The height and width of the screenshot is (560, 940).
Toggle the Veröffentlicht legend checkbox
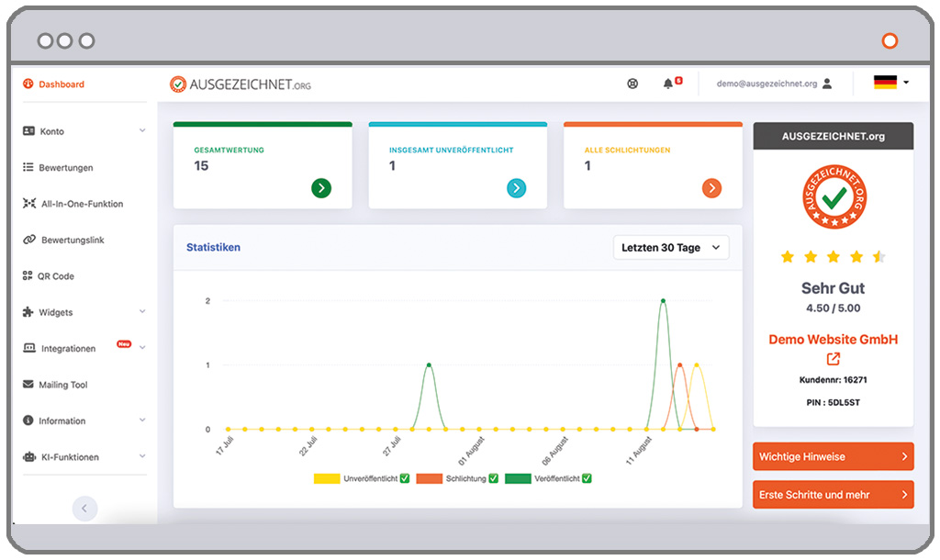587,478
